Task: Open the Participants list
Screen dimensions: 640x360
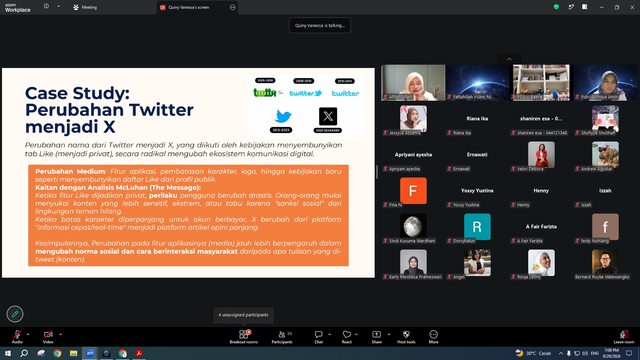Action: [282, 337]
